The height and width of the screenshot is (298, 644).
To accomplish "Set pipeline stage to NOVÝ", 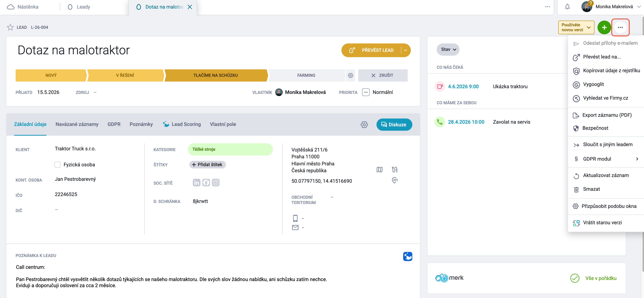I will (51, 75).
